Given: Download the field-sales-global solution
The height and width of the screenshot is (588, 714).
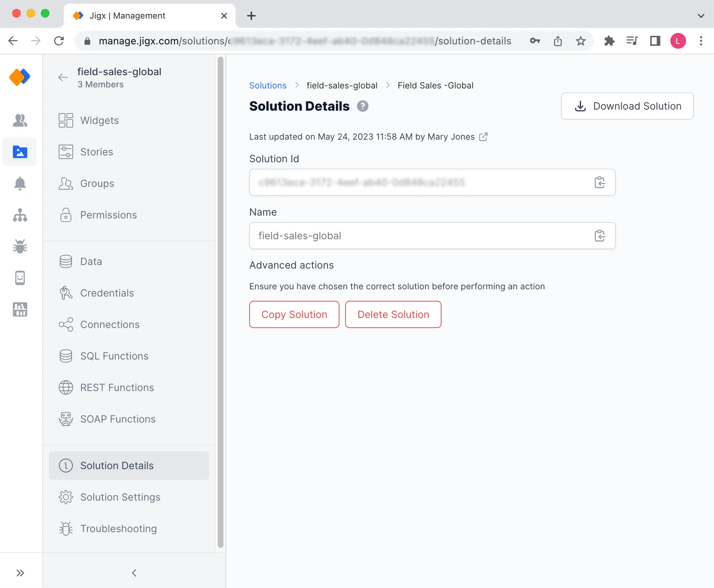Looking at the screenshot, I should point(627,106).
